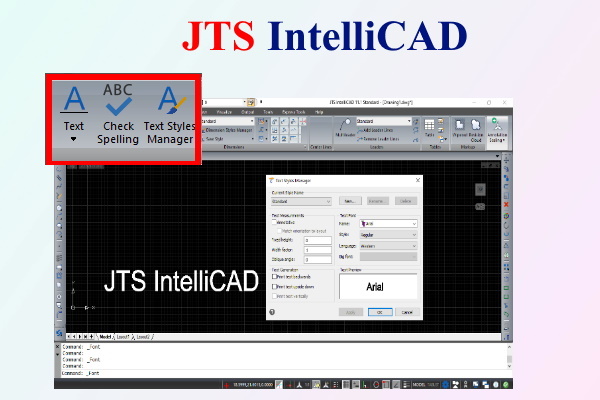Image resolution: width=600 pixels, height=400 pixels.
Task: Click OK in Text Styles Manager
Action: 380,312
